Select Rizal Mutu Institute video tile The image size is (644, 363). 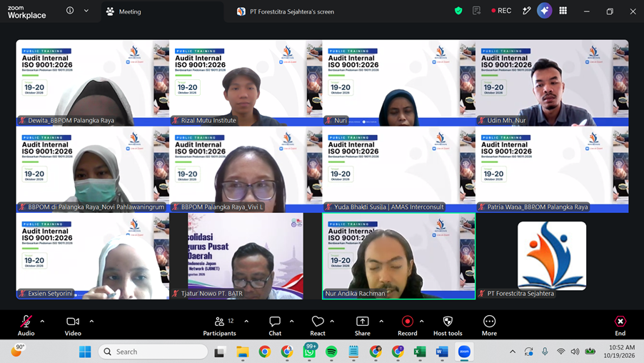click(246, 83)
